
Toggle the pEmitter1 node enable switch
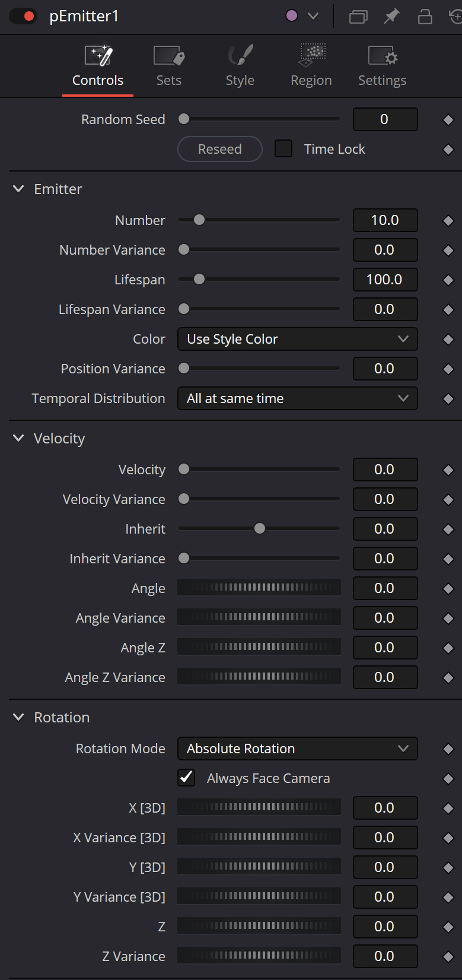click(23, 16)
